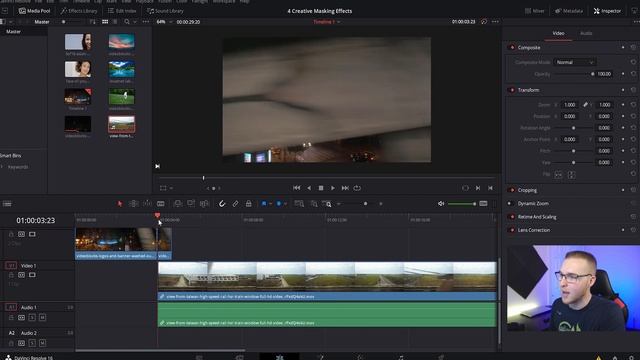Activate the Trim Edit Mode tool
The image size is (640, 360).
[x=133, y=204]
